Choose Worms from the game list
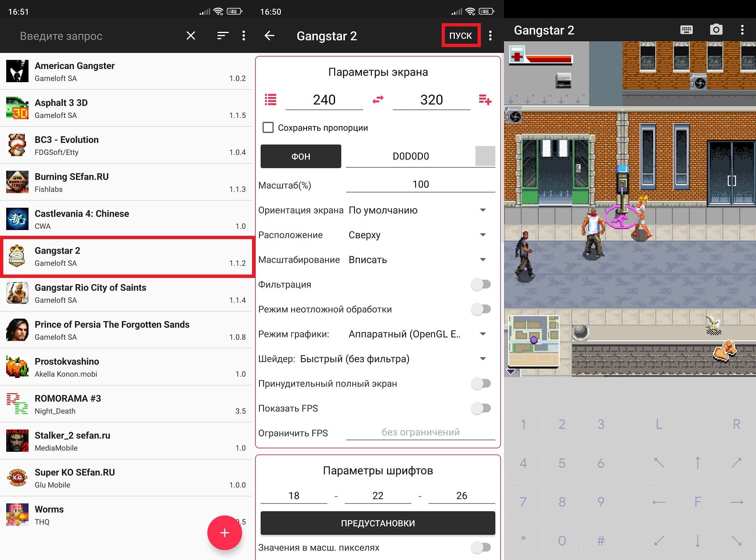The image size is (756, 560). pos(126,515)
